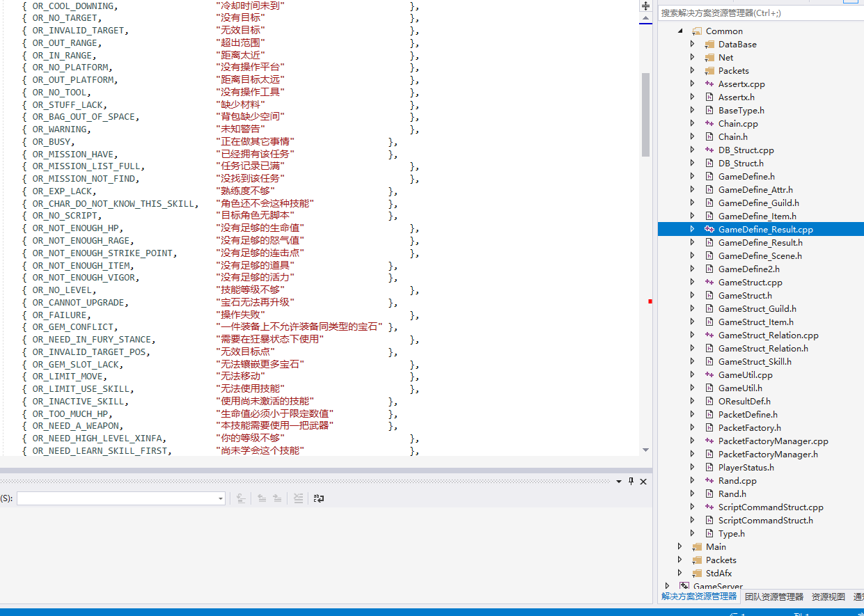Click the split editor window handle
Image resolution: width=864 pixels, height=616 pixels.
(x=645, y=6)
